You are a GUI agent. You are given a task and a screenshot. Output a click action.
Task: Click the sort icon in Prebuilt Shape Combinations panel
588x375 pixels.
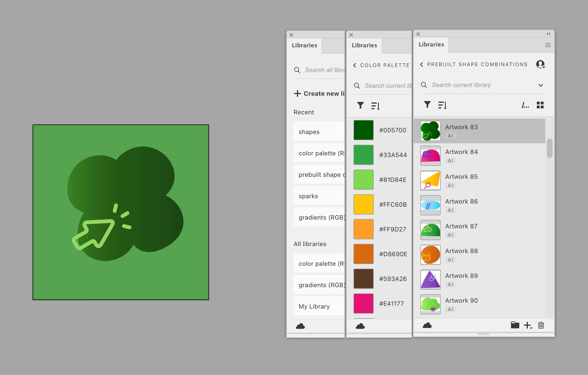click(442, 105)
